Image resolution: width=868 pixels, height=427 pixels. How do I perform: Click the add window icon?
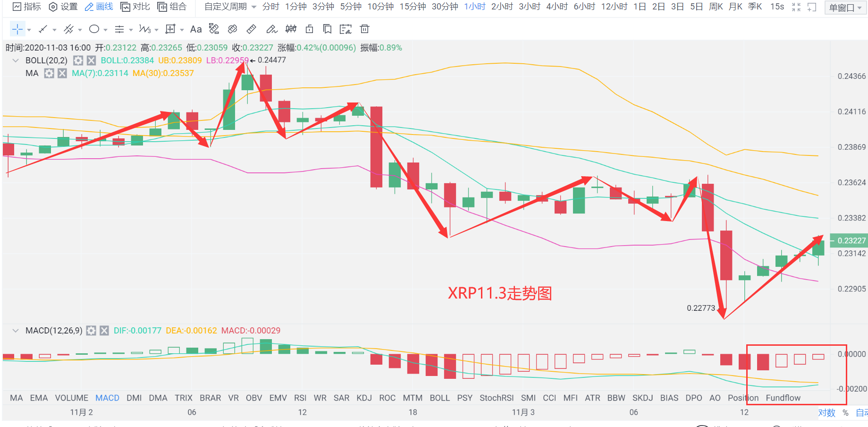pyautogui.click(x=812, y=7)
